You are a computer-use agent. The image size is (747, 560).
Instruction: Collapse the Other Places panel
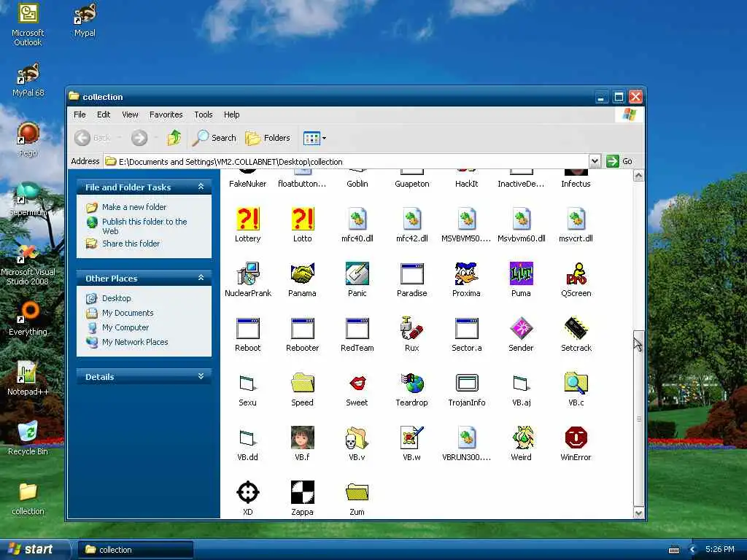tap(201, 278)
